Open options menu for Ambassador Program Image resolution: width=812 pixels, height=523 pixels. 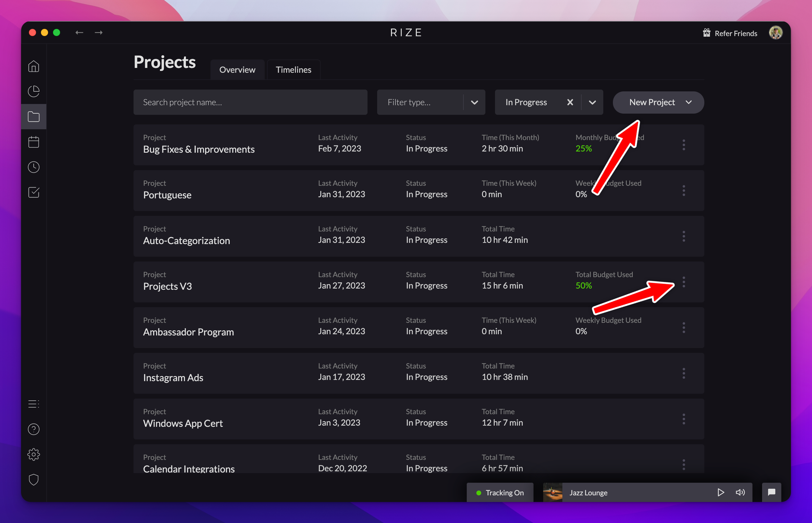[x=684, y=327]
